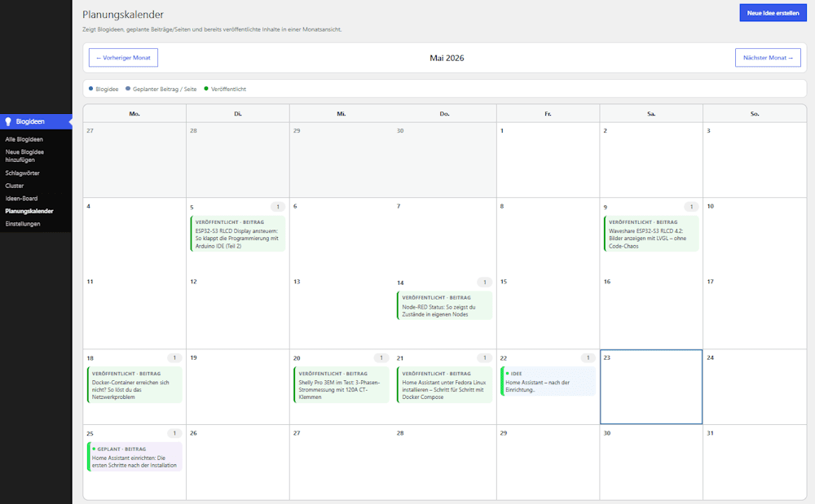815x504 pixels.
Task: Open the Ideen-Board sidebar item
Action: point(21,199)
